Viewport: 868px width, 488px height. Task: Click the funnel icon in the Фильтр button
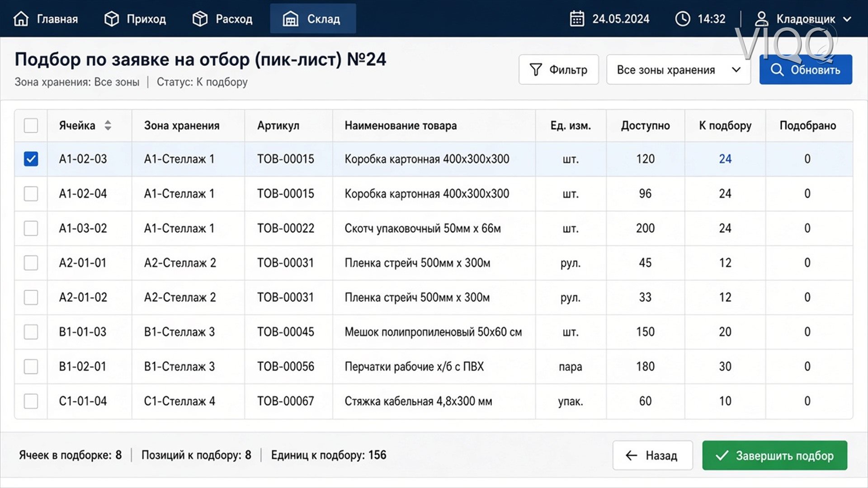point(536,70)
